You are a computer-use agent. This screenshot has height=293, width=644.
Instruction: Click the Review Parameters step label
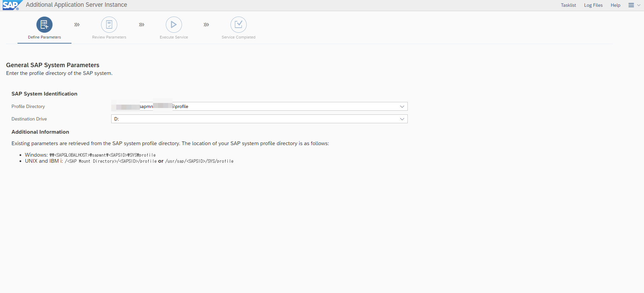[109, 37]
